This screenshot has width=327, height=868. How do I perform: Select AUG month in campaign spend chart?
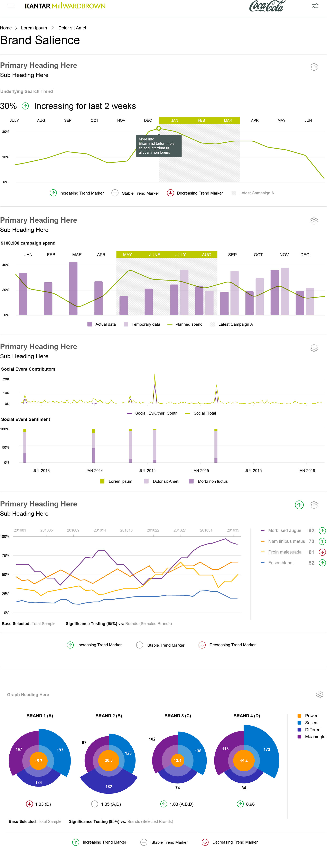207,255
